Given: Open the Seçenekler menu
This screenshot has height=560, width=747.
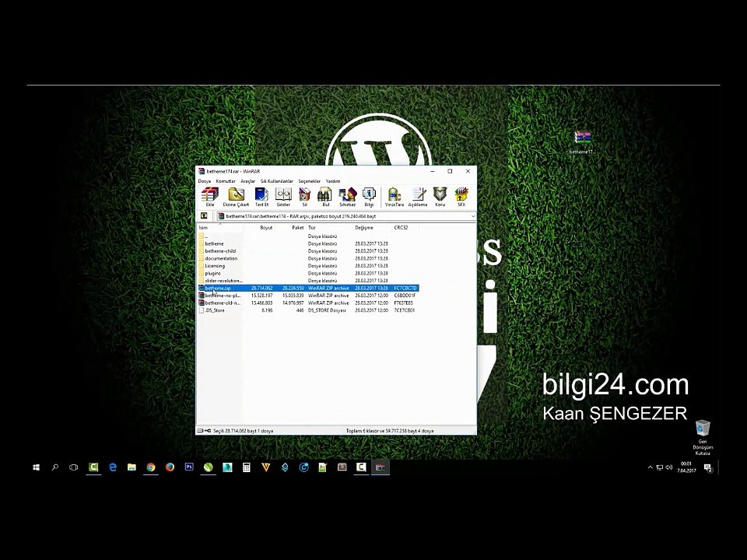Looking at the screenshot, I should 310,181.
